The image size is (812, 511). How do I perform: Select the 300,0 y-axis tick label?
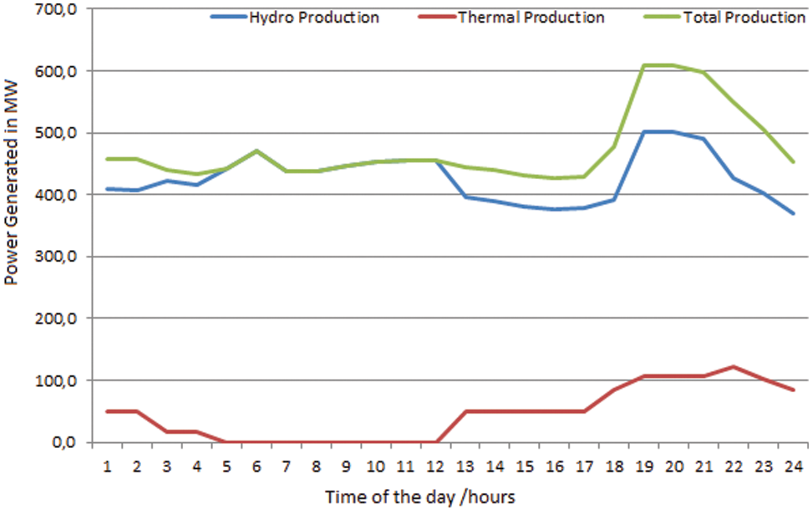click(66, 257)
